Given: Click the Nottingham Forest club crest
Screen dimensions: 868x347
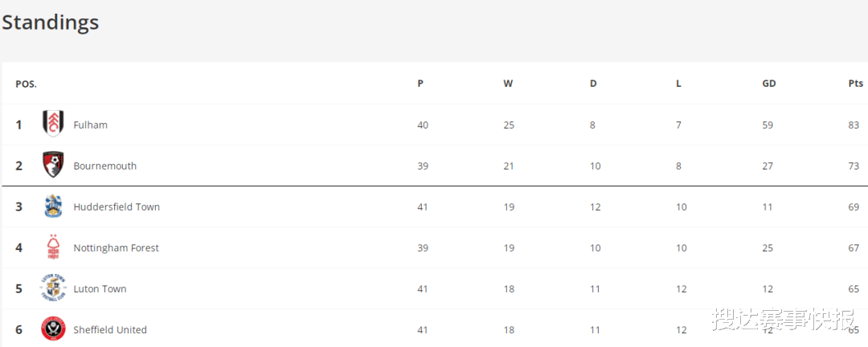Looking at the screenshot, I should 53,247.
